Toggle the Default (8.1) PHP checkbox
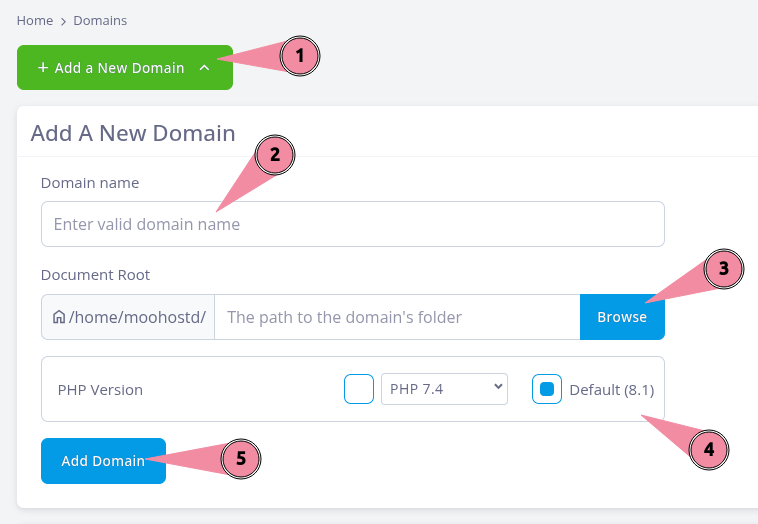This screenshot has height=524, width=758. click(547, 389)
